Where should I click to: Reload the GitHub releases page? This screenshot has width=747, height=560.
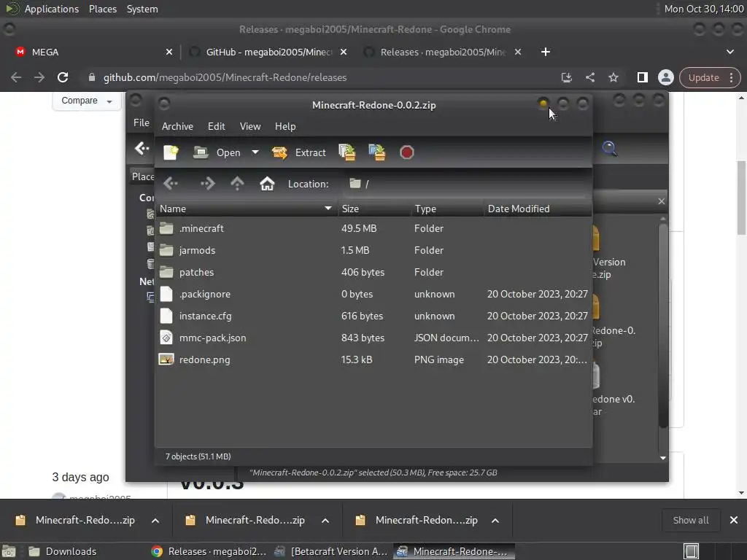(x=63, y=77)
